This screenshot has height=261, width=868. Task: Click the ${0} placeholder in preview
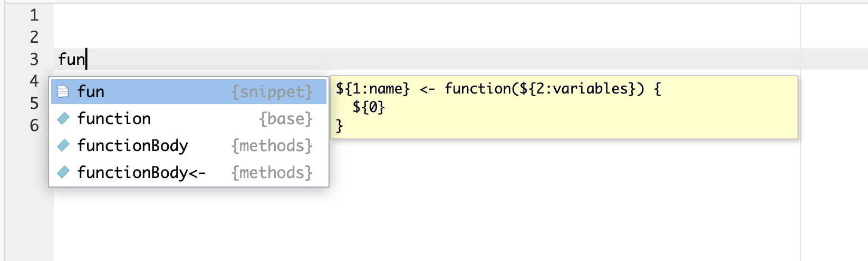[369, 107]
